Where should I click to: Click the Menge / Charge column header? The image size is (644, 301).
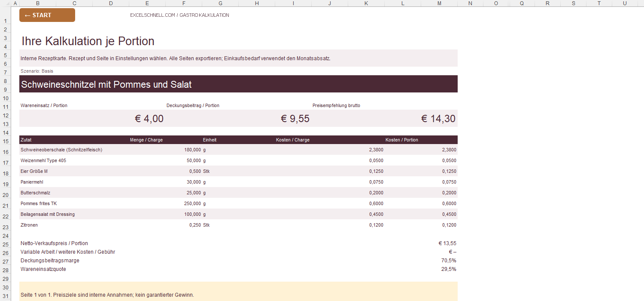[x=146, y=140]
